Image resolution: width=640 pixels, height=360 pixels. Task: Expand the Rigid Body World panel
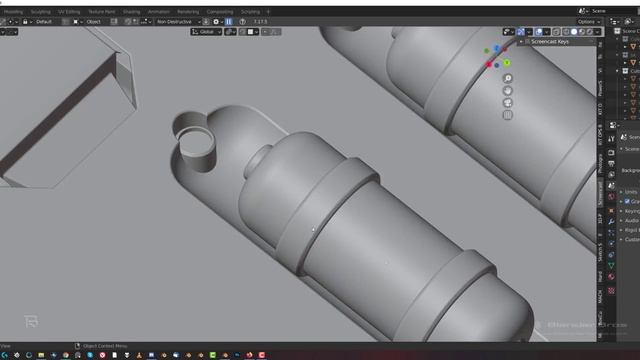[x=629, y=230]
